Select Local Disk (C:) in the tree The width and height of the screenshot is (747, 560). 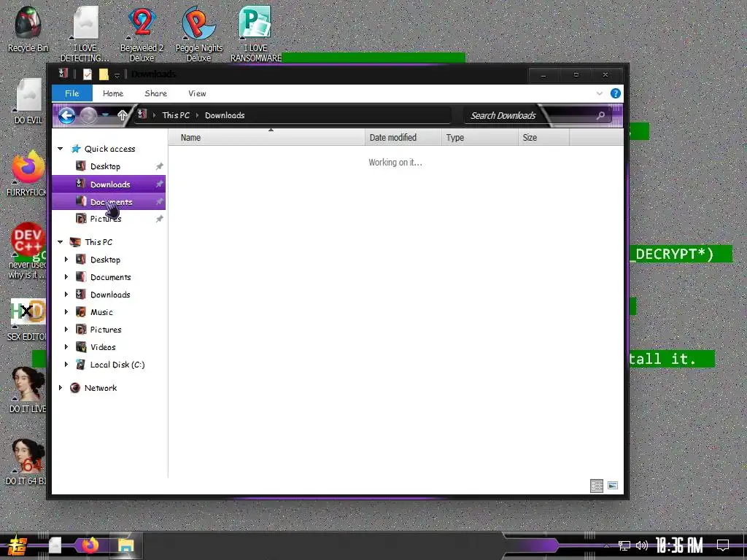(117, 365)
